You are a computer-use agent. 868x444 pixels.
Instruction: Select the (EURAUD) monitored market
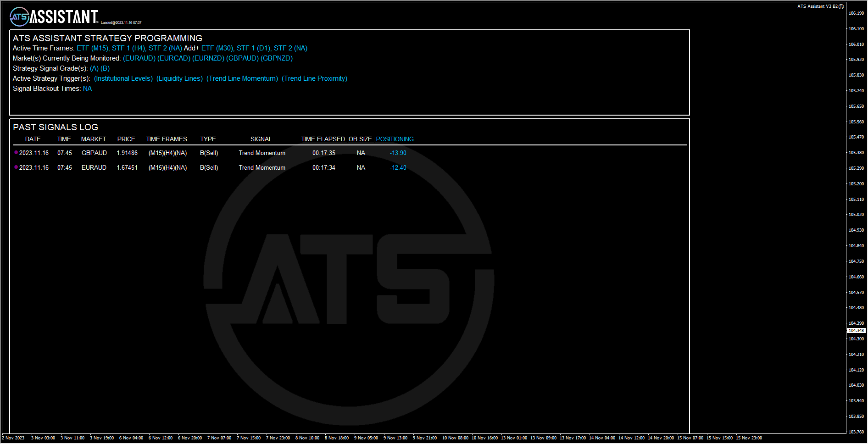[139, 58]
